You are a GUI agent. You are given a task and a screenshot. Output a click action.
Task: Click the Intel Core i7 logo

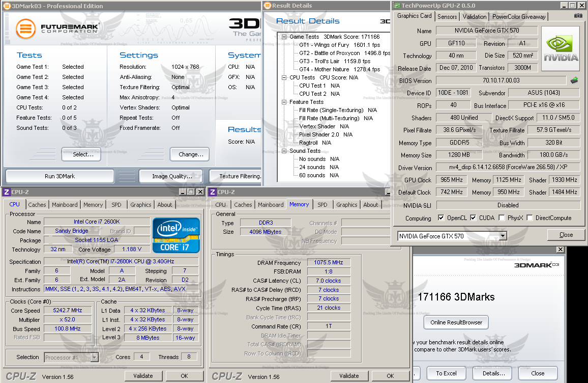(x=176, y=235)
